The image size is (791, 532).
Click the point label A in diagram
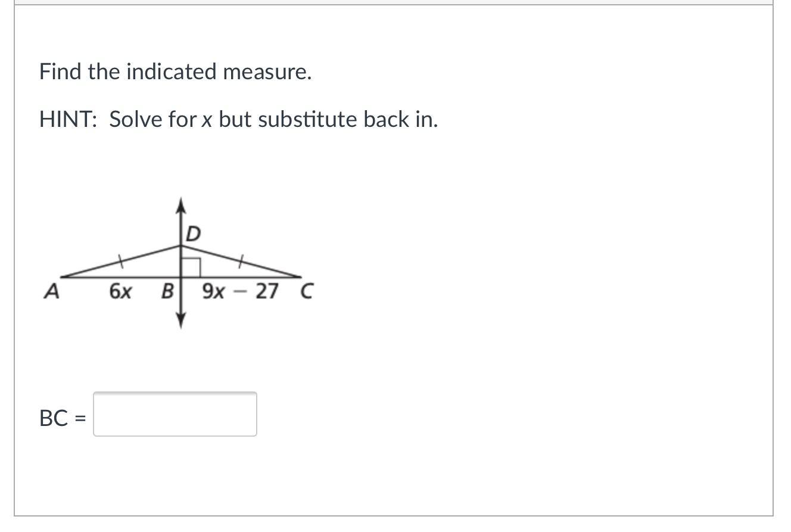pyautogui.click(x=52, y=292)
